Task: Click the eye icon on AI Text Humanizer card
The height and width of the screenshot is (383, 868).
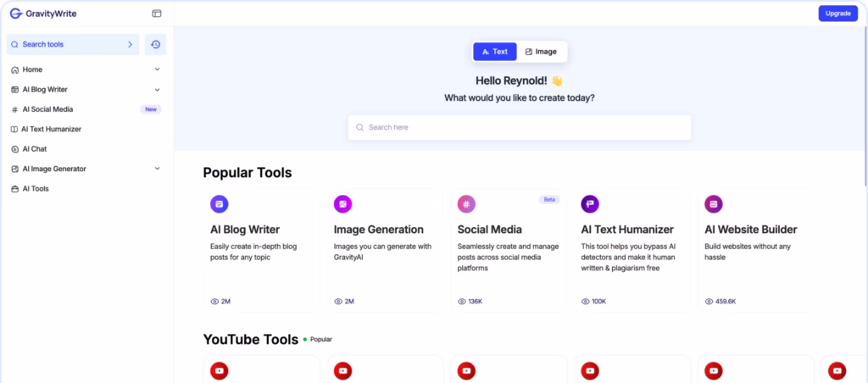Action: [586, 302]
